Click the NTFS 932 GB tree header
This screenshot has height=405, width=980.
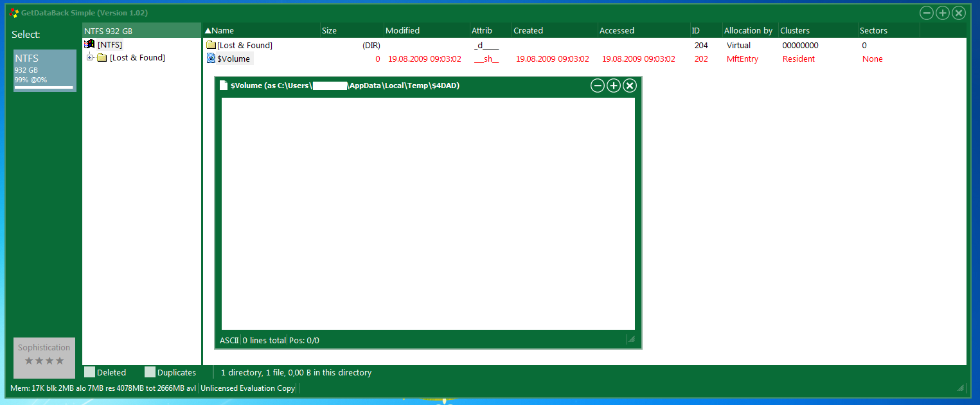[x=141, y=30]
